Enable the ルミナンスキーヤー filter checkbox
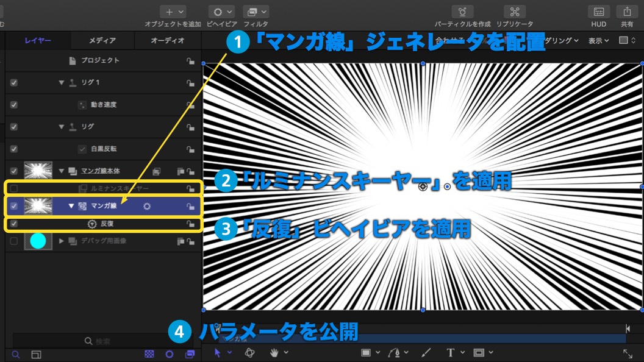Viewport: 644px width, 362px height. pyautogui.click(x=14, y=188)
